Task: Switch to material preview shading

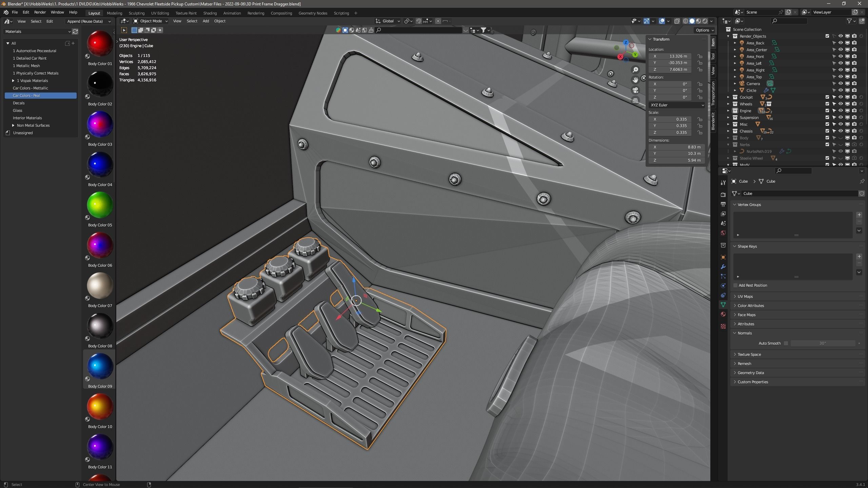Action: [x=698, y=21]
